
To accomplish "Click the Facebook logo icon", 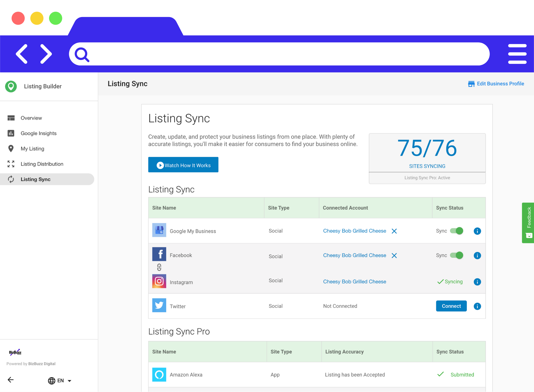I will click(159, 254).
